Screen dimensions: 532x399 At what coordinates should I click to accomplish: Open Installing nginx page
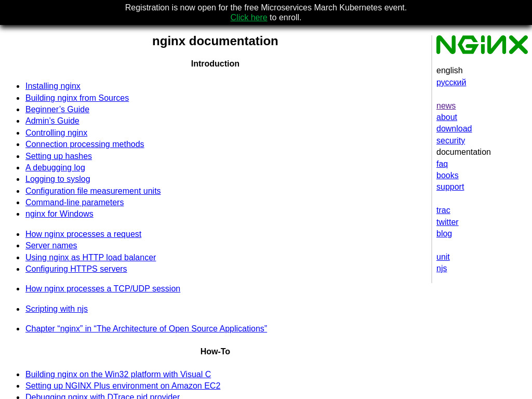[x=53, y=86]
